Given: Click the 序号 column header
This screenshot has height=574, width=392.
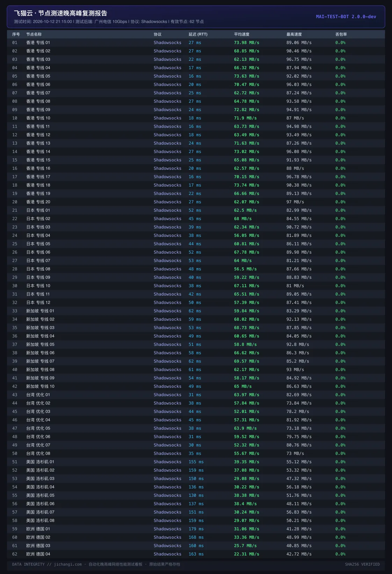Looking at the screenshot, I should (x=16, y=34).
